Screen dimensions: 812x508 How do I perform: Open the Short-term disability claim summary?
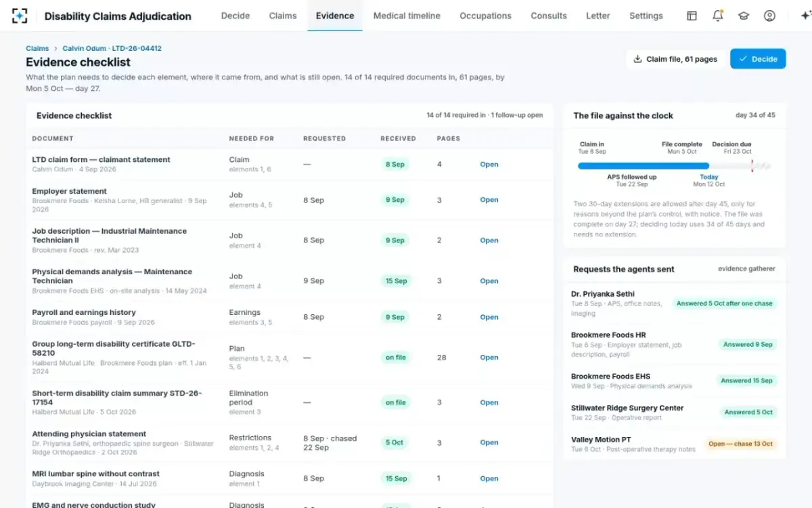coord(489,402)
